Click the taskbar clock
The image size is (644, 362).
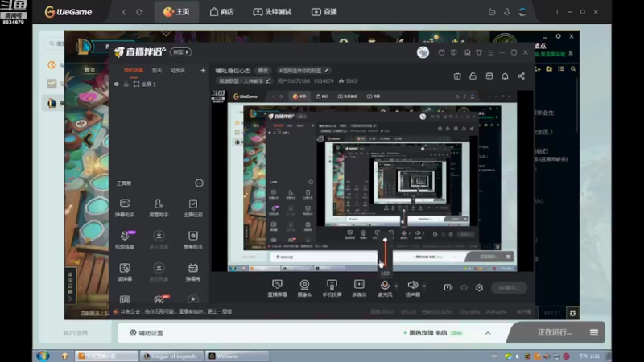[589, 356]
